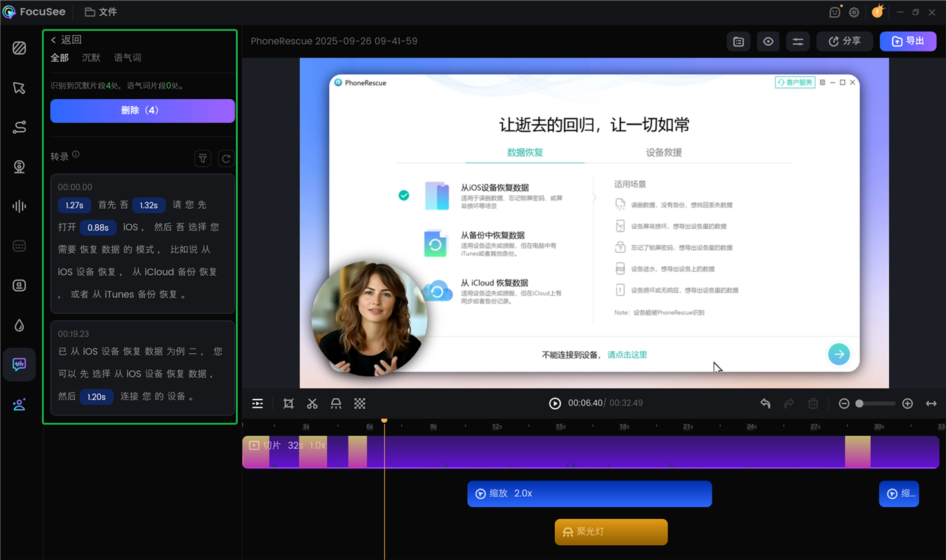Click the 导出 export button

(x=908, y=41)
